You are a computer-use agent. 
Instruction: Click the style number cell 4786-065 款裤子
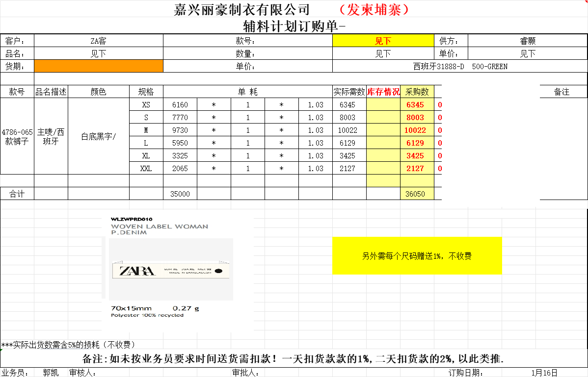17,137
